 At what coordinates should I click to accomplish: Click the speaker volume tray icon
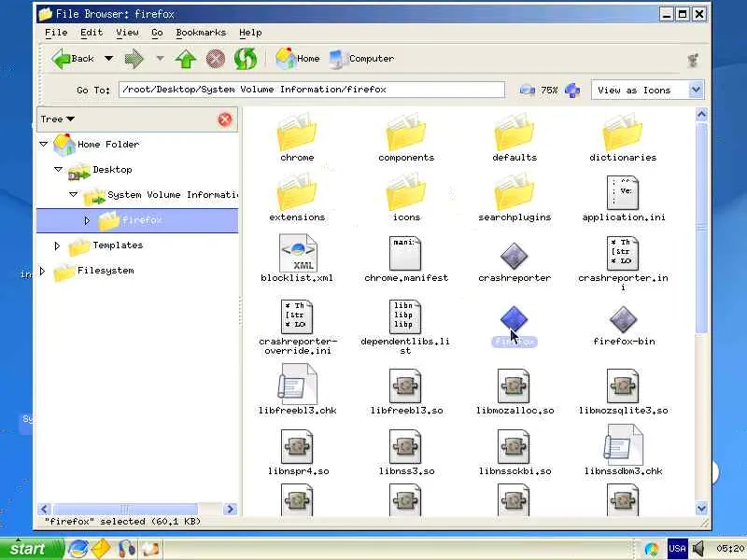click(698, 549)
